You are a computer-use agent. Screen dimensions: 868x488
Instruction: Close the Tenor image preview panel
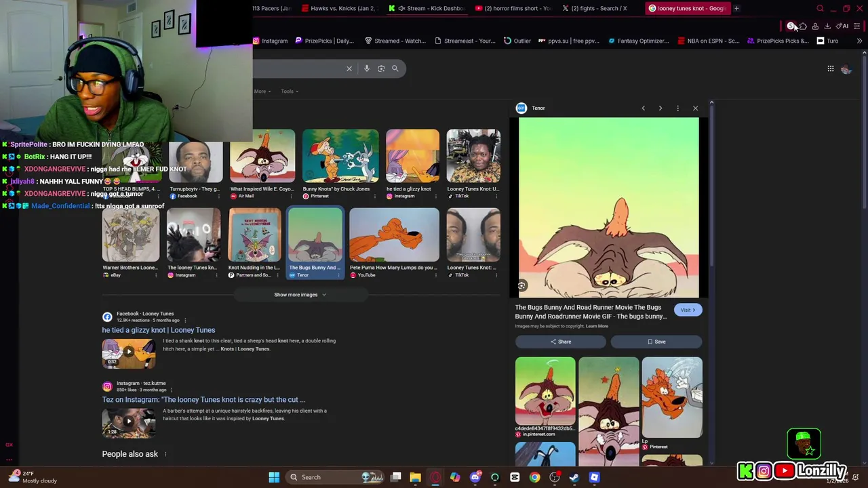click(695, 108)
